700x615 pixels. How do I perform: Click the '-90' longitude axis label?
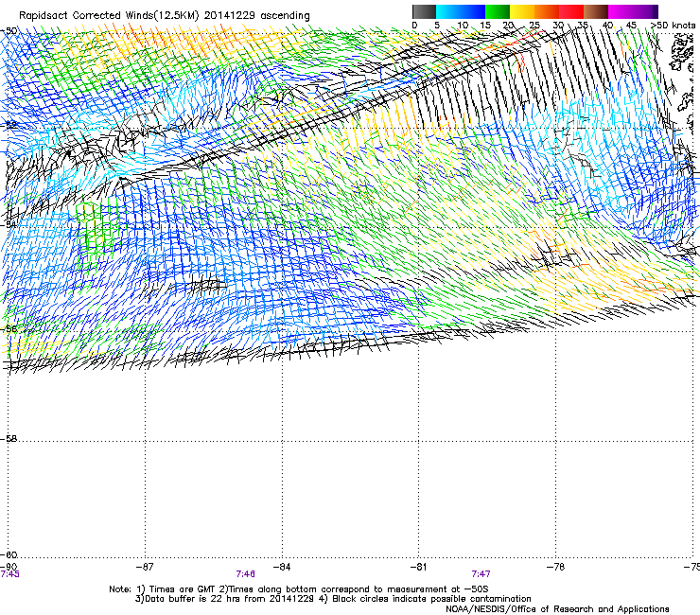coord(9,567)
